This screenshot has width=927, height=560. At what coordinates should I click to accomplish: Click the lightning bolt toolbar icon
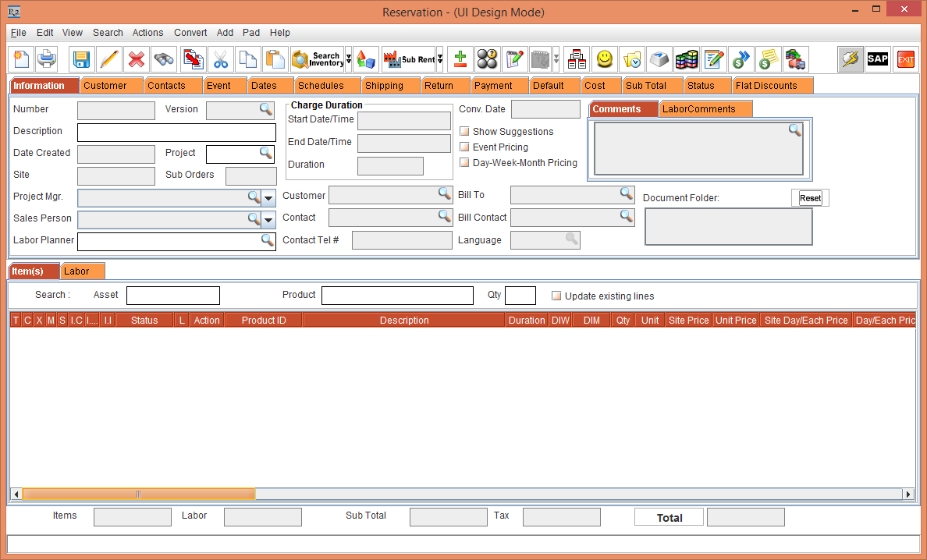[851, 59]
